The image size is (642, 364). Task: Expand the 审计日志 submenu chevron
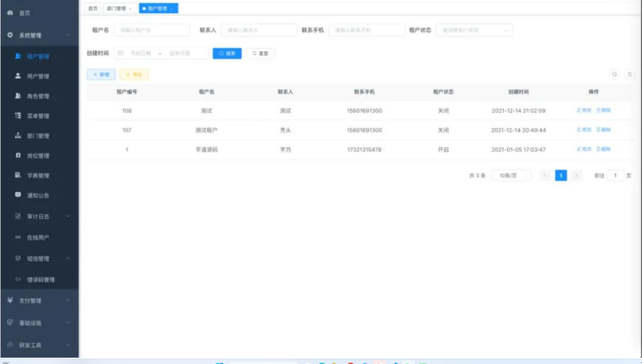(68, 216)
